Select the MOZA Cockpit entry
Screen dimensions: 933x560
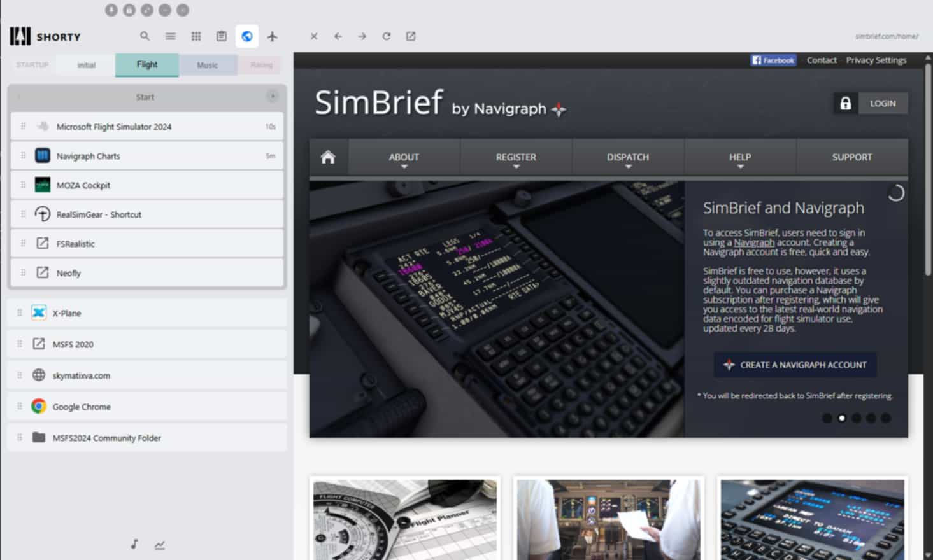pyautogui.click(x=147, y=185)
